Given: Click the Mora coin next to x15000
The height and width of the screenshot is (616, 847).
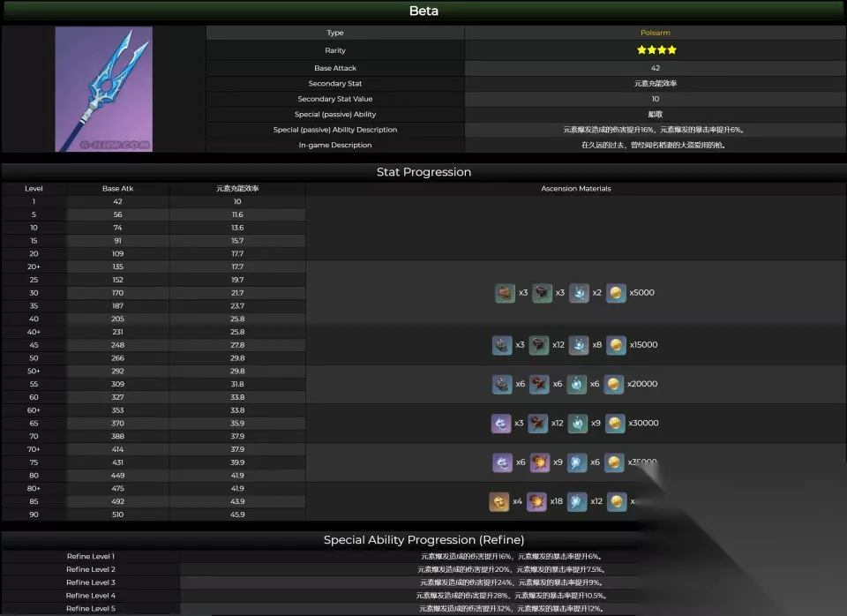Looking at the screenshot, I should coord(616,345).
